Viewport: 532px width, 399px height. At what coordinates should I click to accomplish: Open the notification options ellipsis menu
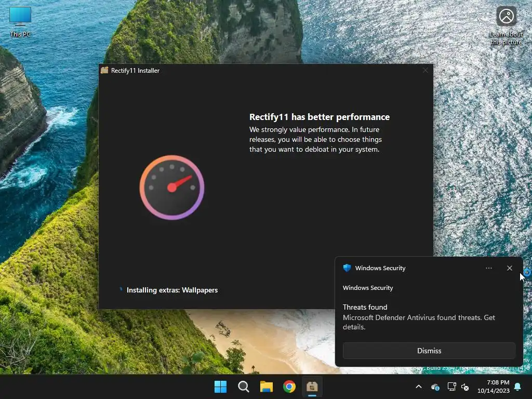(488, 268)
